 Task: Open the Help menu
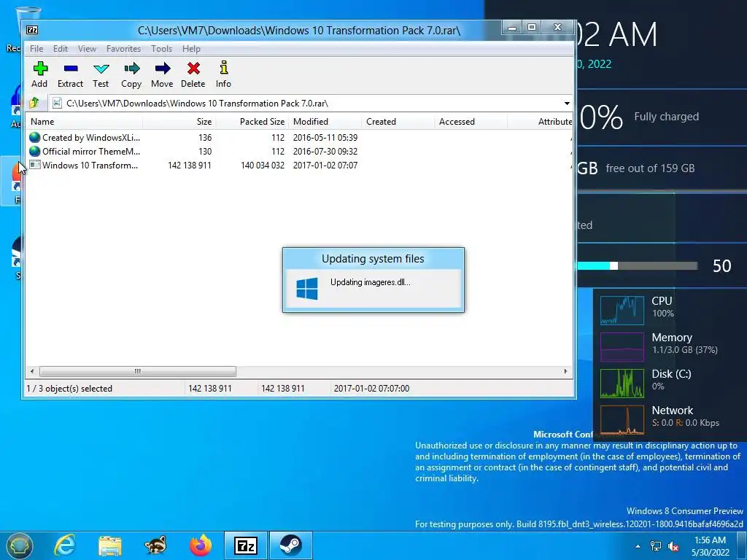(x=191, y=49)
